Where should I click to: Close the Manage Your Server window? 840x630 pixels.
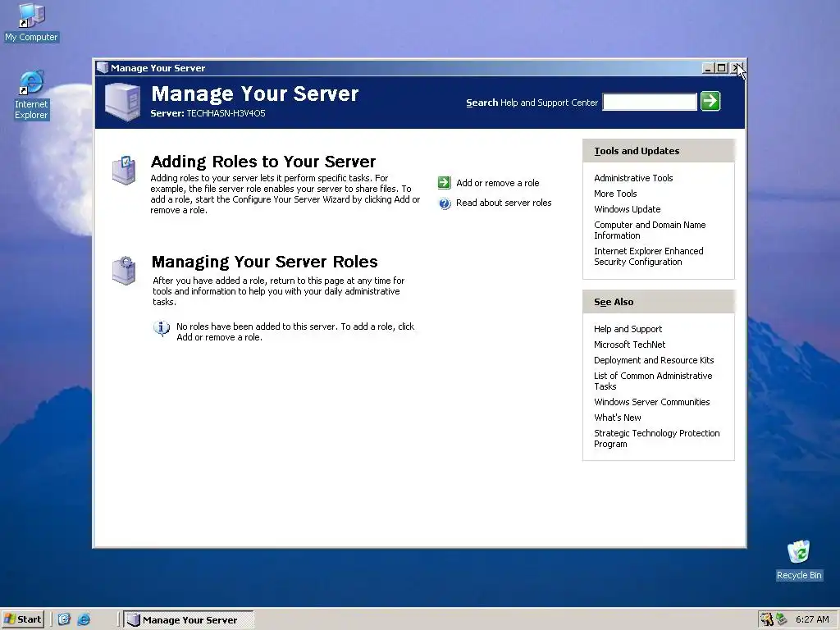[736, 68]
